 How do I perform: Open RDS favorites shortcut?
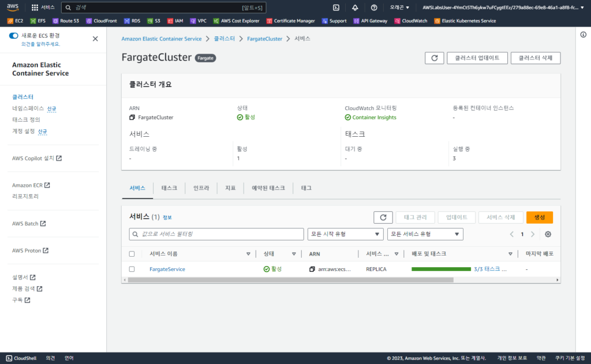(132, 21)
